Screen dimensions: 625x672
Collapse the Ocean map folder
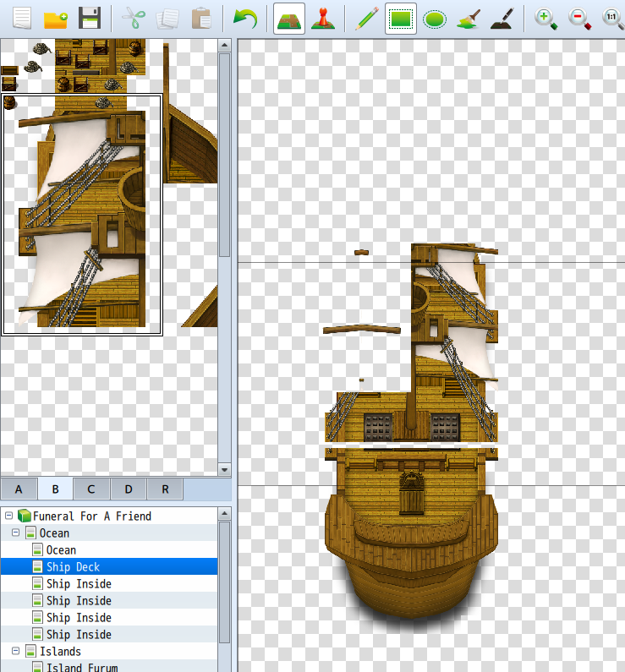15,533
